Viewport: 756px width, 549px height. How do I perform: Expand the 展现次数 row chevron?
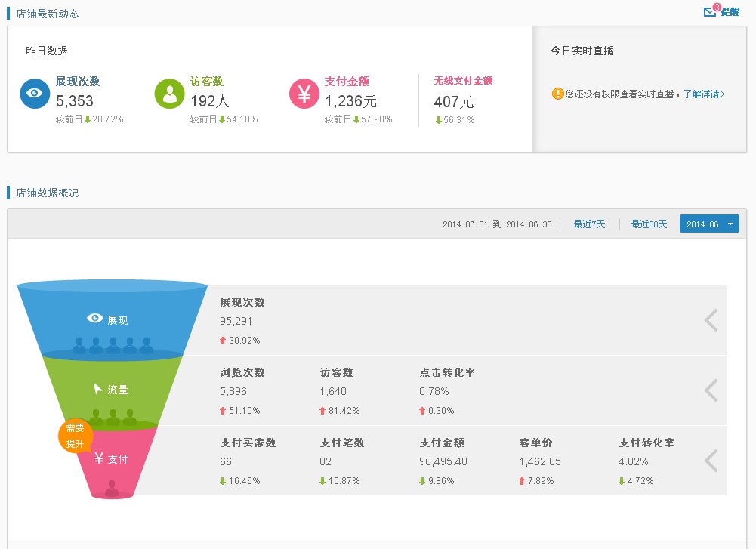coord(711,320)
